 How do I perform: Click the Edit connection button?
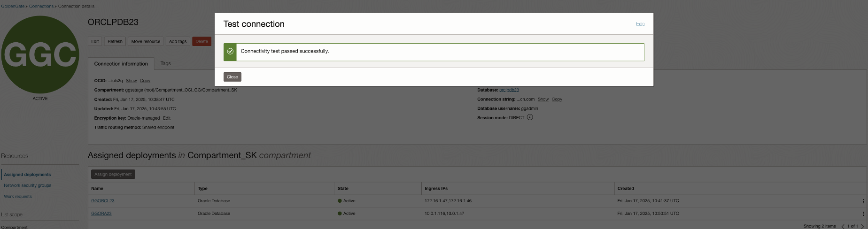pos(95,41)
